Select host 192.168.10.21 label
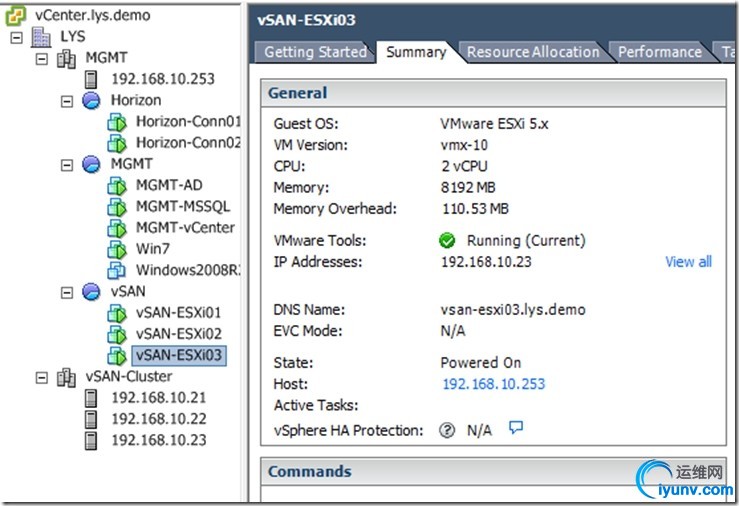The width and height of the screenshot is (739, 506). [159, 398]
